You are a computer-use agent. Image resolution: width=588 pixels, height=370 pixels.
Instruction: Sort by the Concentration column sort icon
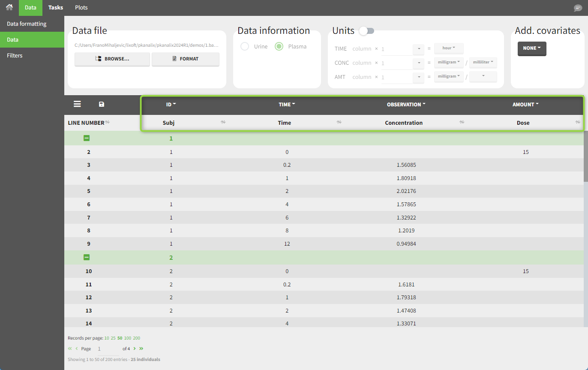(462, 123)
